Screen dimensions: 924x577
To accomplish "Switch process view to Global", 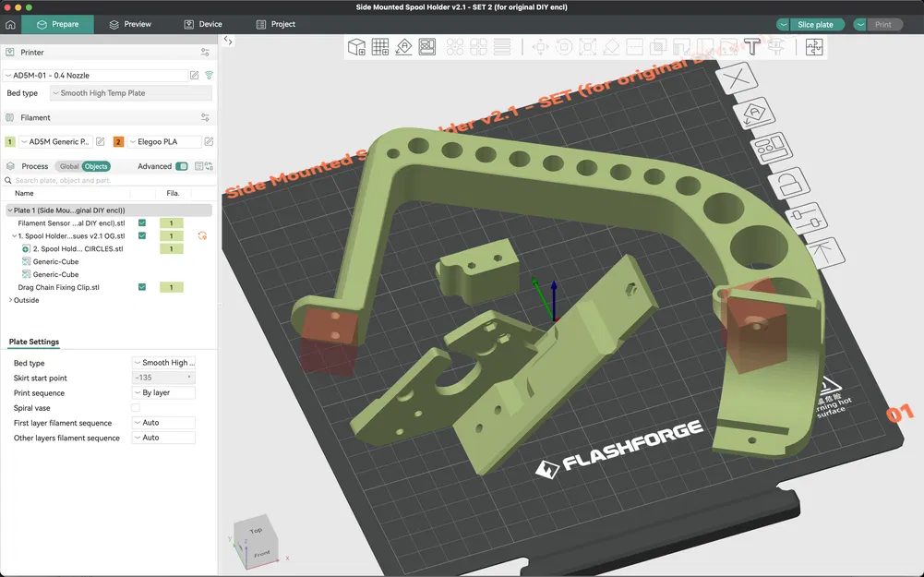I will coord(69,166).
